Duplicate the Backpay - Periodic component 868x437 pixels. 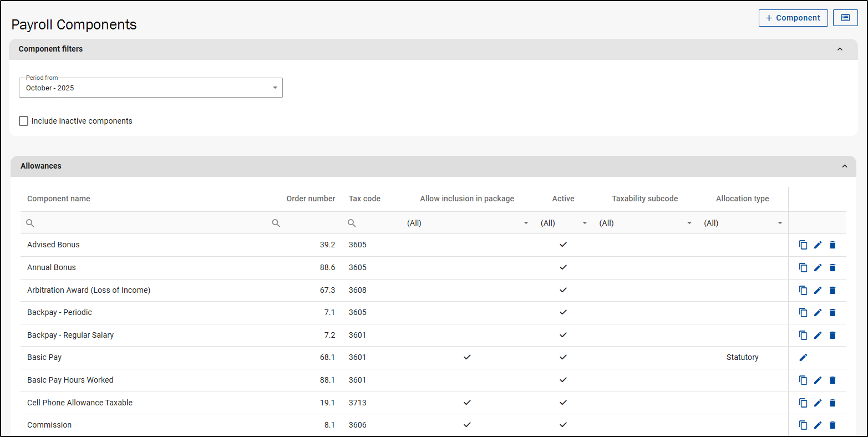coord(803,313)
